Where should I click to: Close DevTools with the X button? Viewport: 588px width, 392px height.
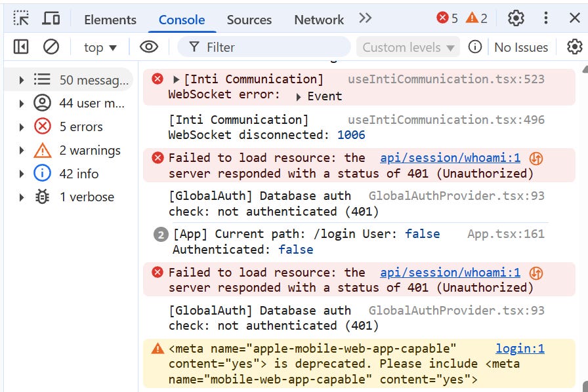click(x=574, y=18)
